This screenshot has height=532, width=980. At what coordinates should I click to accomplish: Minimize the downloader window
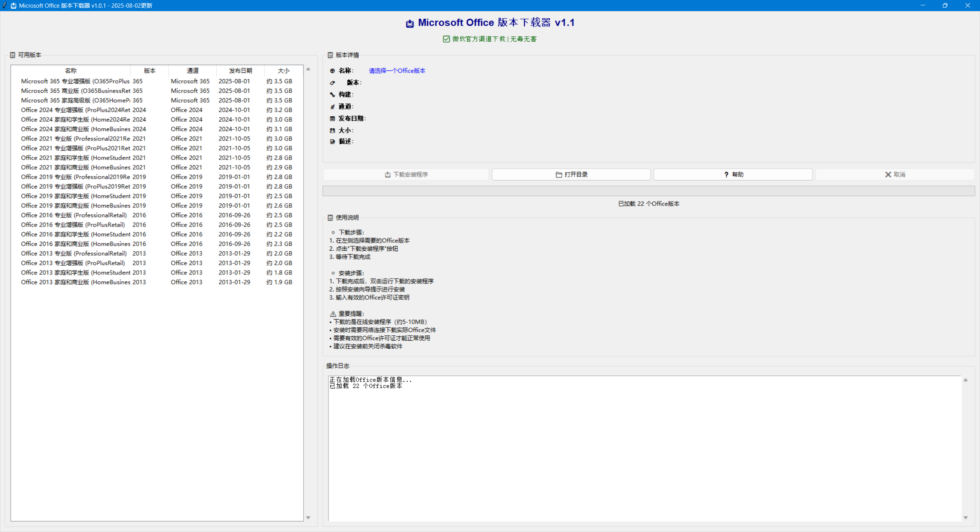tap(923, 5)
